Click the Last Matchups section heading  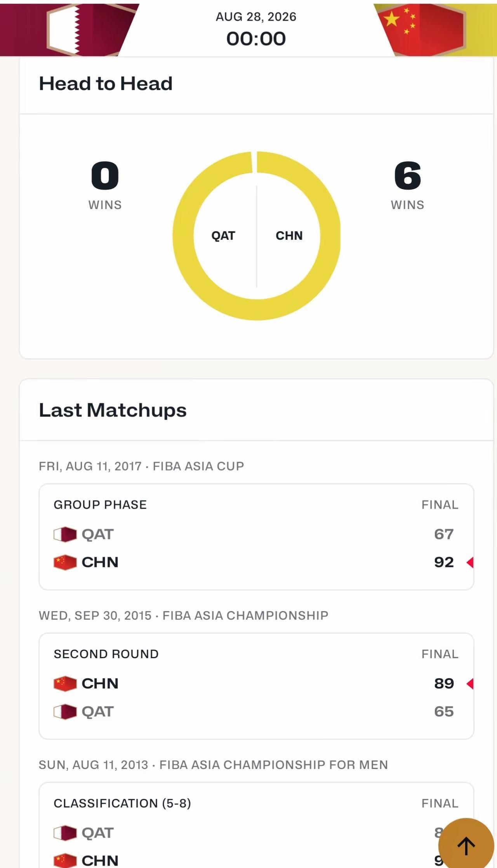pyautogui.click(x=113, y=410)
